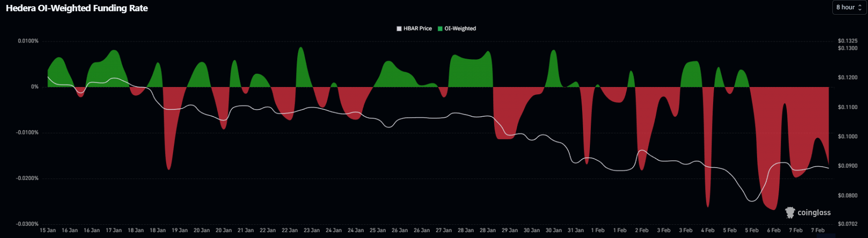The height and width of the screenshot is (238, 868).
Task: Click the green OI-Weighted legend swatch
Action: click(x=440, y=28)
